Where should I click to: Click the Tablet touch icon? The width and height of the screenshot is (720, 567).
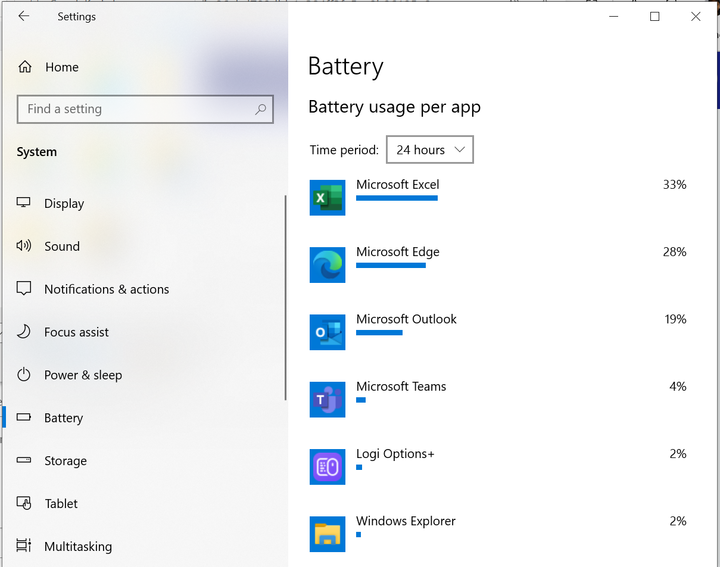tap(24, 503)
